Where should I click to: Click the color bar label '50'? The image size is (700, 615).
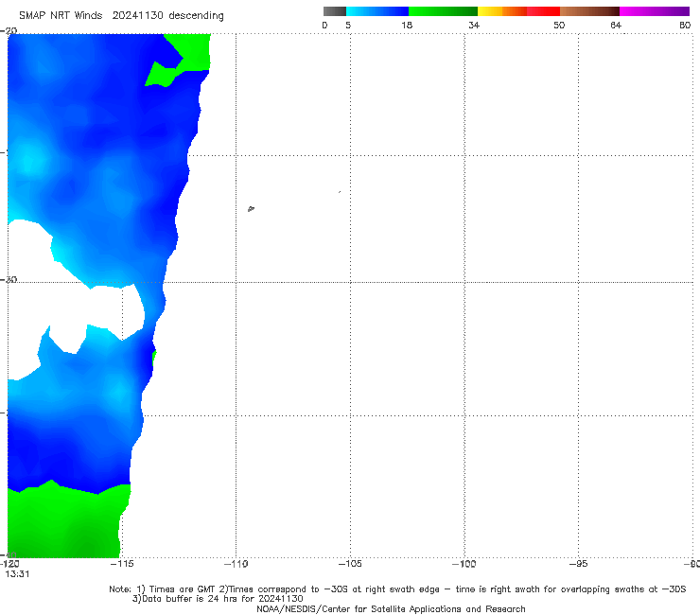pos(559,25)
